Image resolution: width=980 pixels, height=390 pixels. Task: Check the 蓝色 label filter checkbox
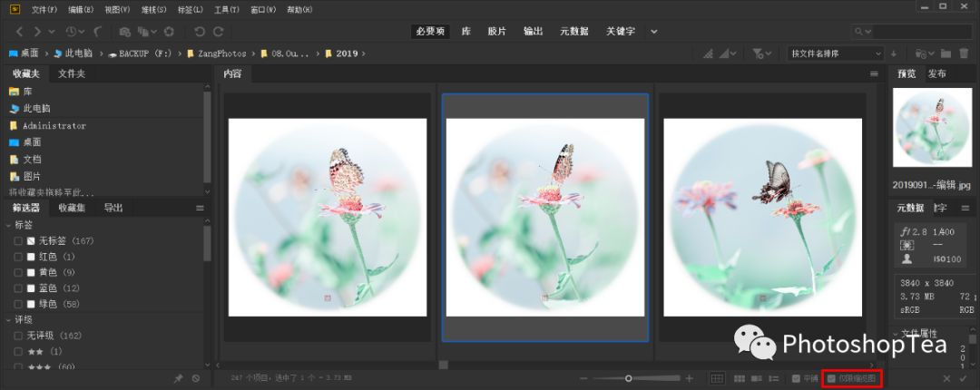pyautogui.click(x=18, y=288)
